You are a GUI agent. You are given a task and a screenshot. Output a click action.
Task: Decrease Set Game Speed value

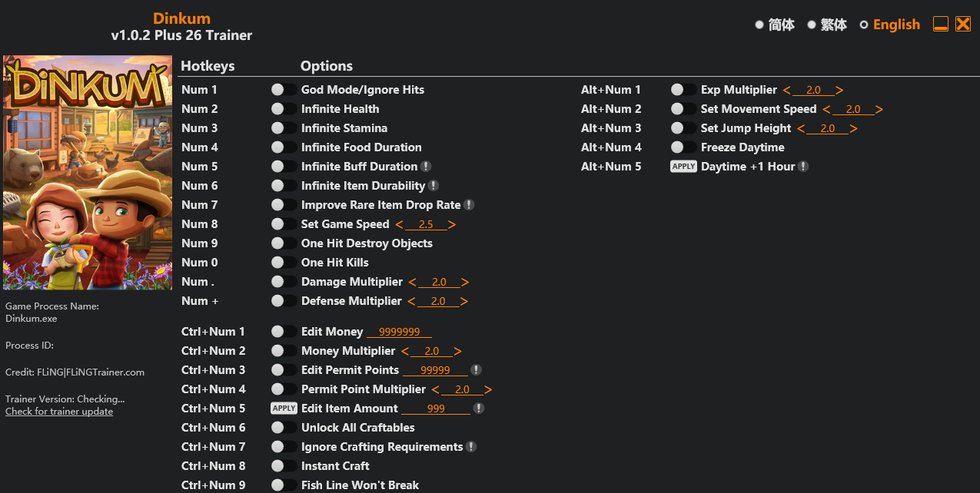click(399, 225)
